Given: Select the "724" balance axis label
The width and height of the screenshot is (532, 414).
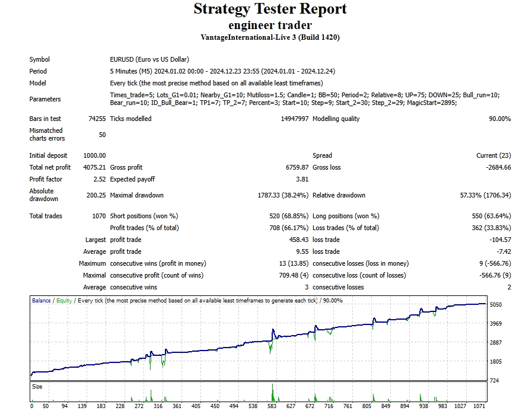Looking at the screenshot, I should point(495,380).
